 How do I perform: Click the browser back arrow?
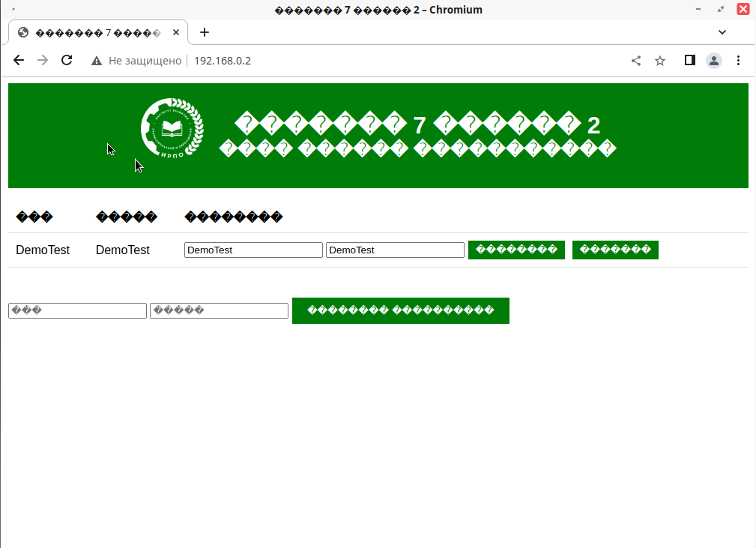coord(19,61)
